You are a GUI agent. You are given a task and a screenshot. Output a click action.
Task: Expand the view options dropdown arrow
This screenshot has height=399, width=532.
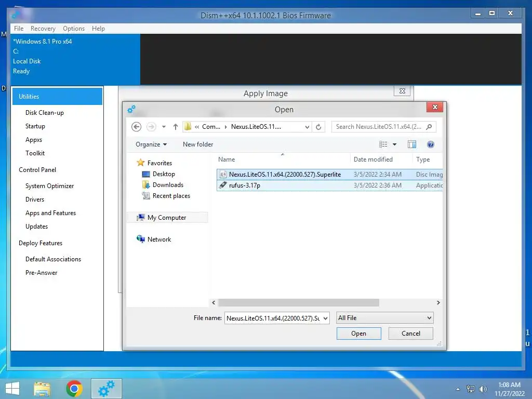click(395, 144)
